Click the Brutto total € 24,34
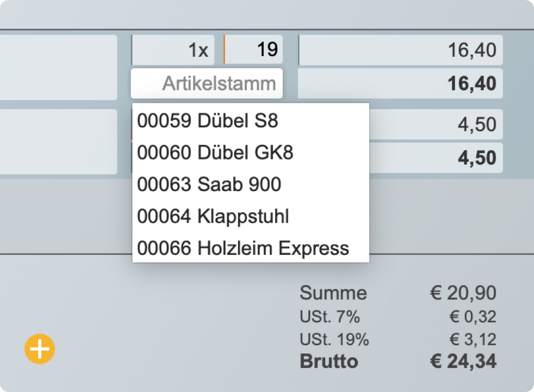 click(463, 362)
